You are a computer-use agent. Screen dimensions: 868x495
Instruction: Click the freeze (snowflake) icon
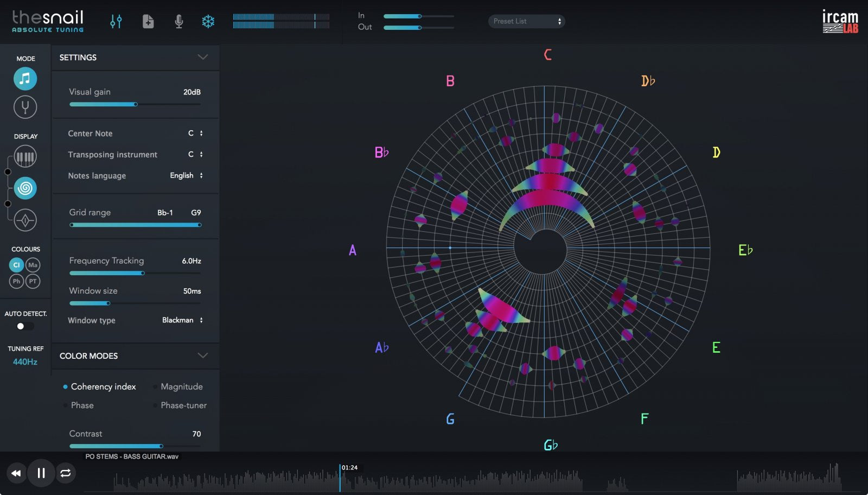[208, 21]
